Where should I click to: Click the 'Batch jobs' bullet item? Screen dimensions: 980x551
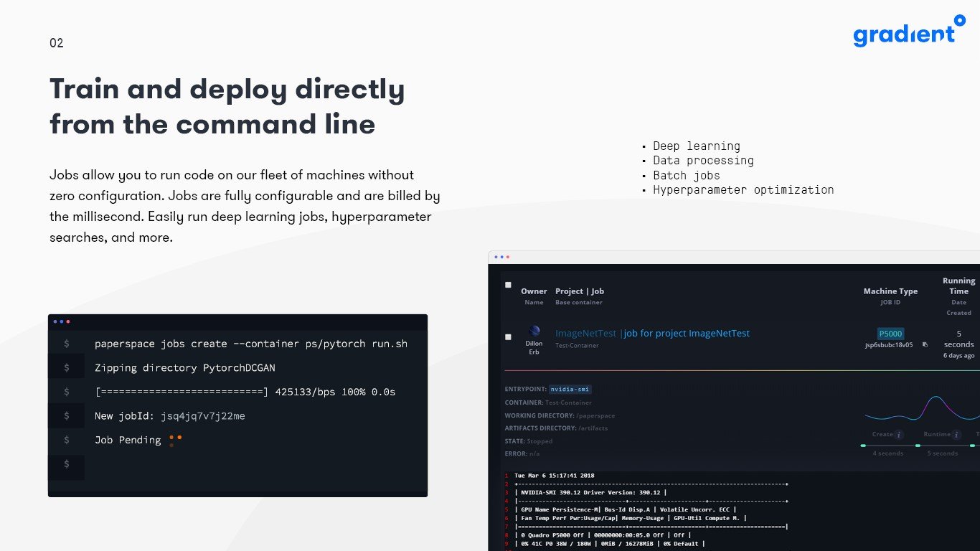686,175
